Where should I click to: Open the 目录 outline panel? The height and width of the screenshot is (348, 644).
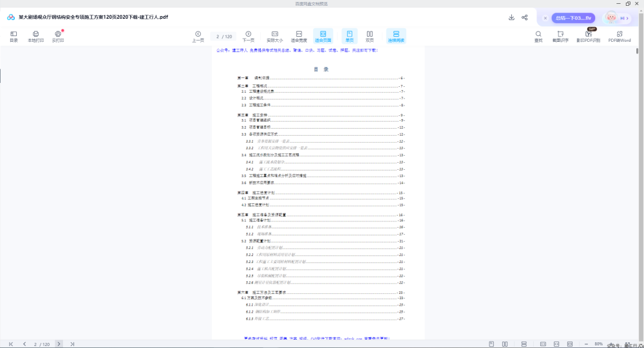(14, 36)
